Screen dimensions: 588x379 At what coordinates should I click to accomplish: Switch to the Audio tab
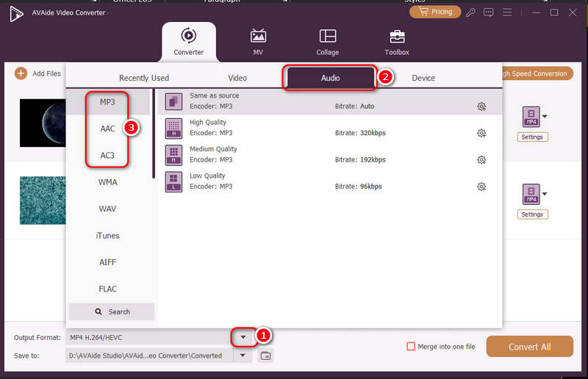pyautogui.click(x=330, y=78)
